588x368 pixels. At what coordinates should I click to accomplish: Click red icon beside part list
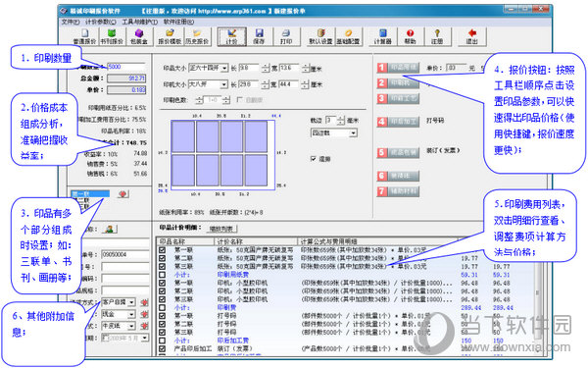(x=122, y=194)
